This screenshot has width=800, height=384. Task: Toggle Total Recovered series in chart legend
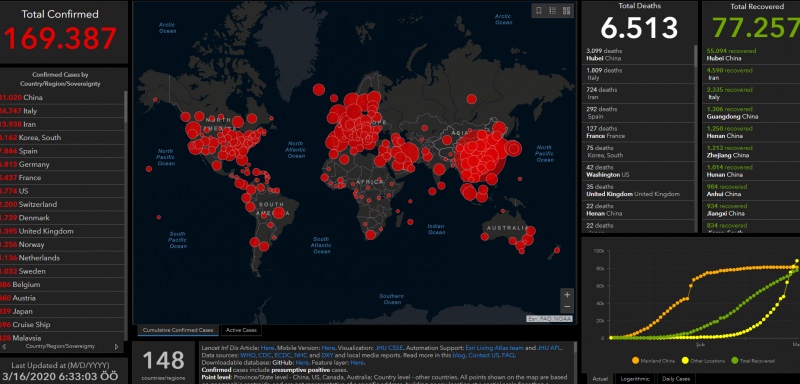tap(754, 361)
